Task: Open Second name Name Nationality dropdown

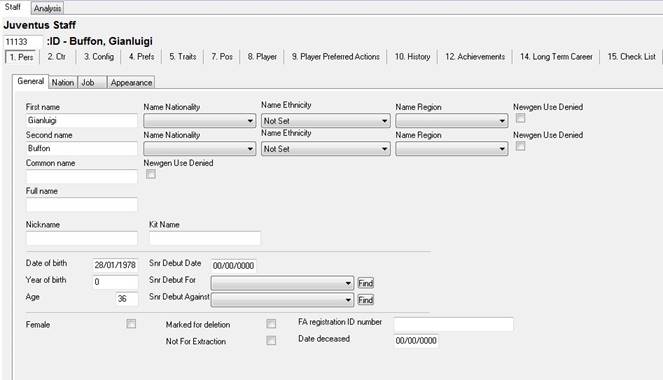Action: [200, 149]
